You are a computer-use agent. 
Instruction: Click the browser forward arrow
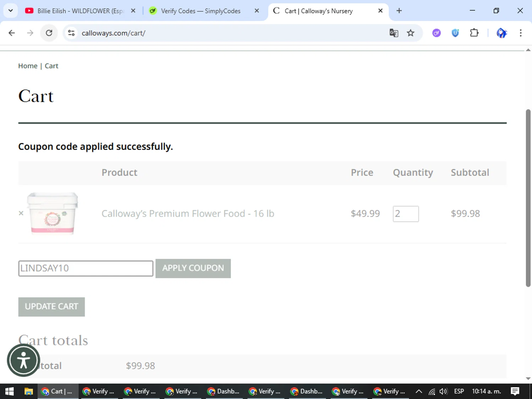(x=30, y=33)
